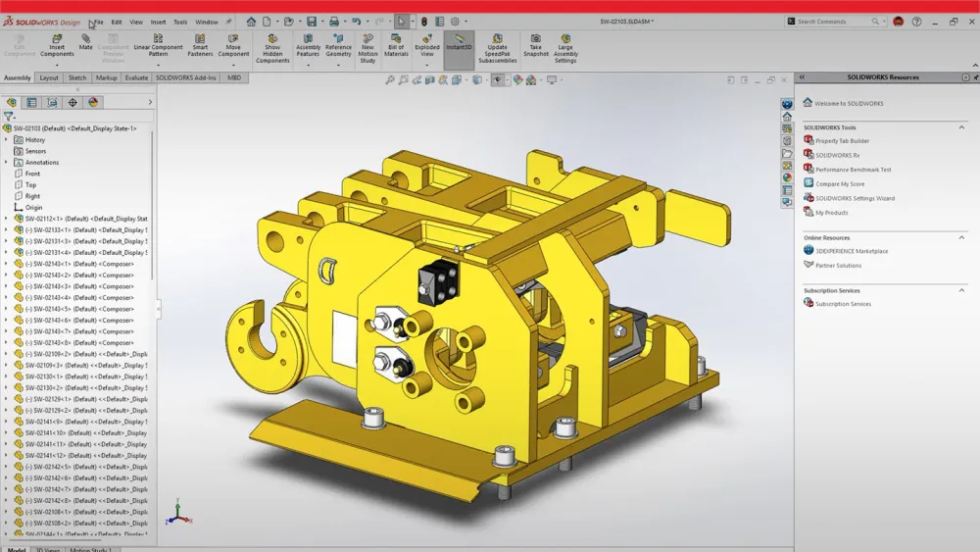Screen dimensions: 980x552
Task: Pin the menu bar with pushpin icon
Action: tap(228, 22)
